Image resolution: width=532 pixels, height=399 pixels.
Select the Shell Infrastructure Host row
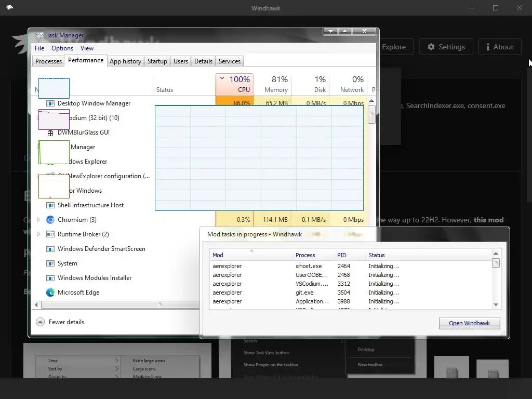pos(90,205)
